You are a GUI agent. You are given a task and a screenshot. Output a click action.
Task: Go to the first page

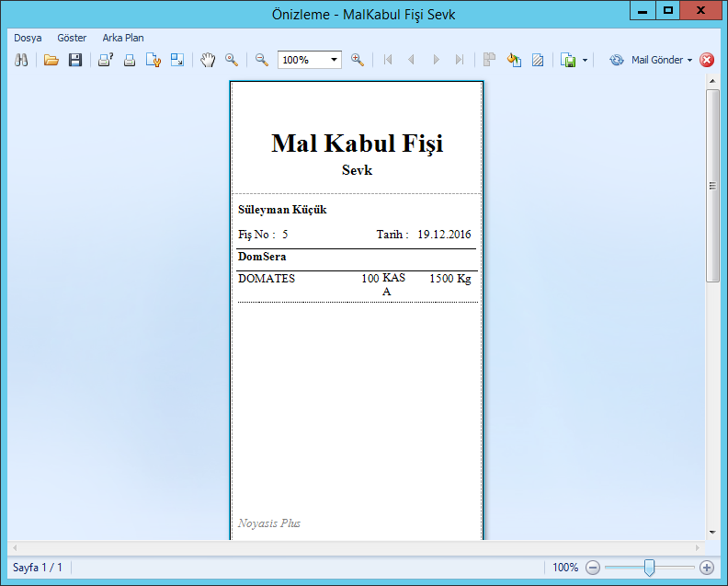388,60
